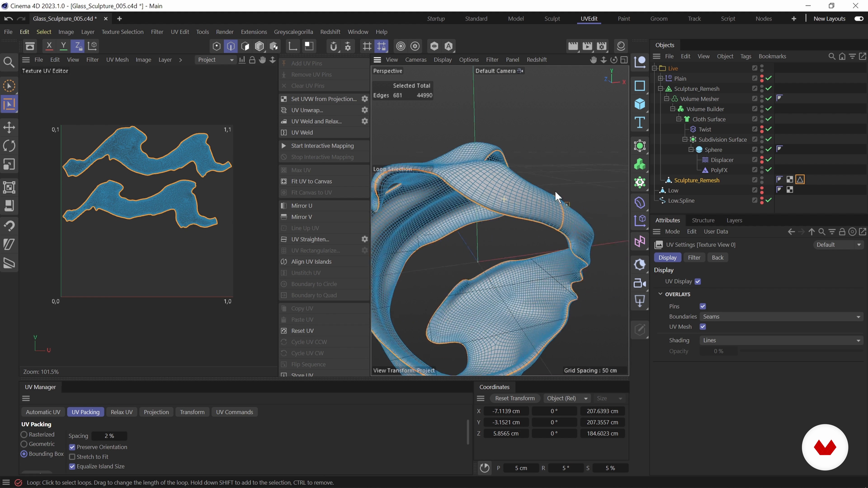
Task: Click the Camera object icon
Action: (639, 283)
